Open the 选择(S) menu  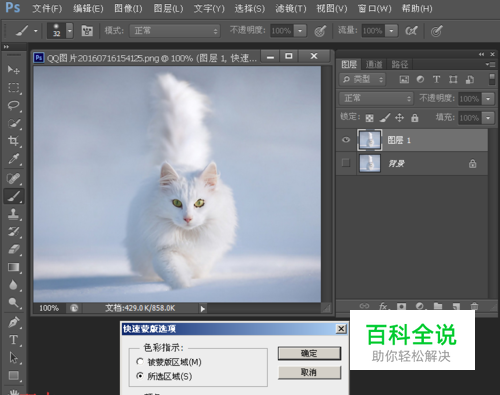pos(250,8)
